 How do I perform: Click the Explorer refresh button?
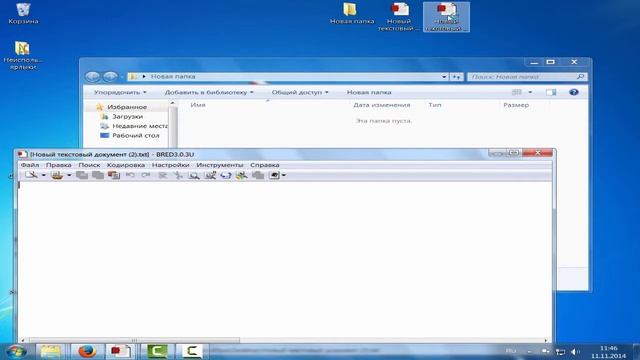(456, 77)
